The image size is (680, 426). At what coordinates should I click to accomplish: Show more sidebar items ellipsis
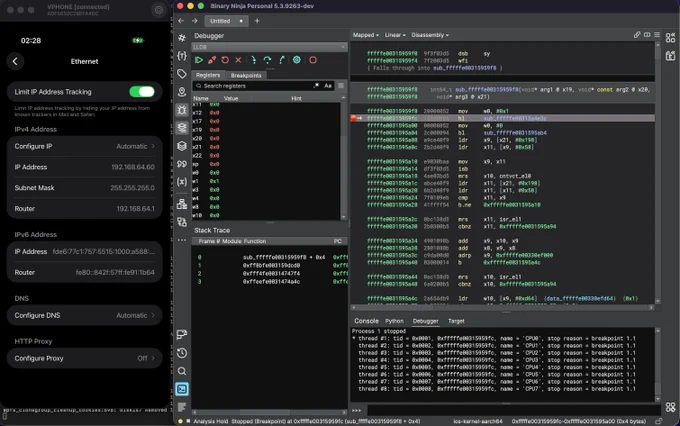(182, 239)
